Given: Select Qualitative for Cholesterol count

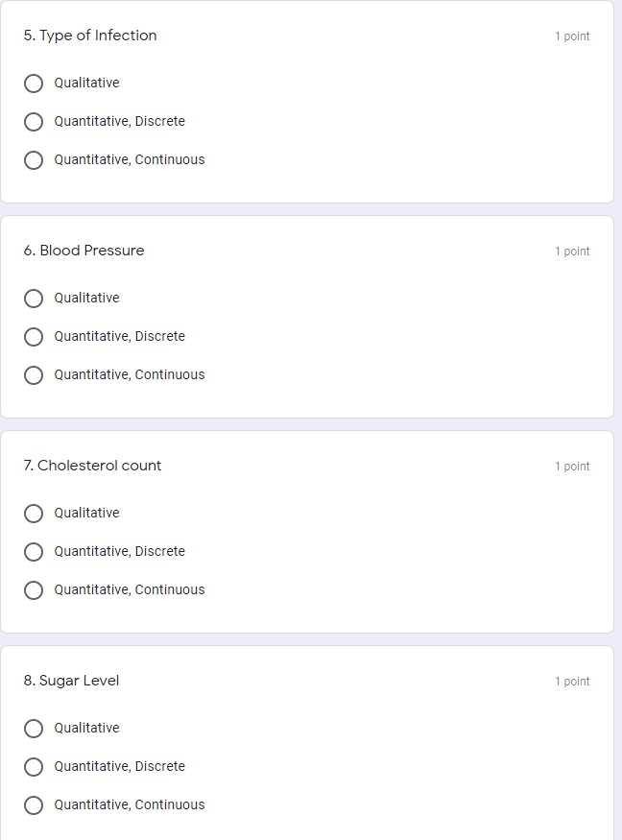Looking at the screenshot, I should (x=34, y=514).
